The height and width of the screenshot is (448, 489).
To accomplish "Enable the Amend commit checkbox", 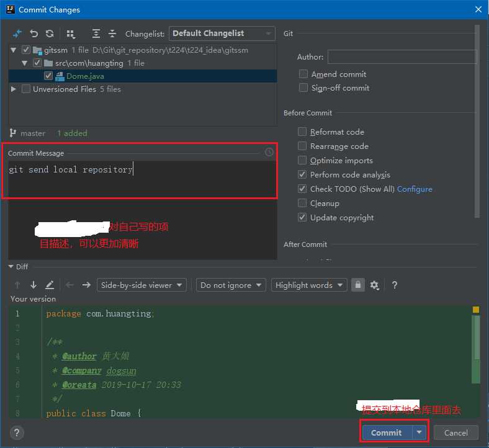I will (x=303, y=74).
